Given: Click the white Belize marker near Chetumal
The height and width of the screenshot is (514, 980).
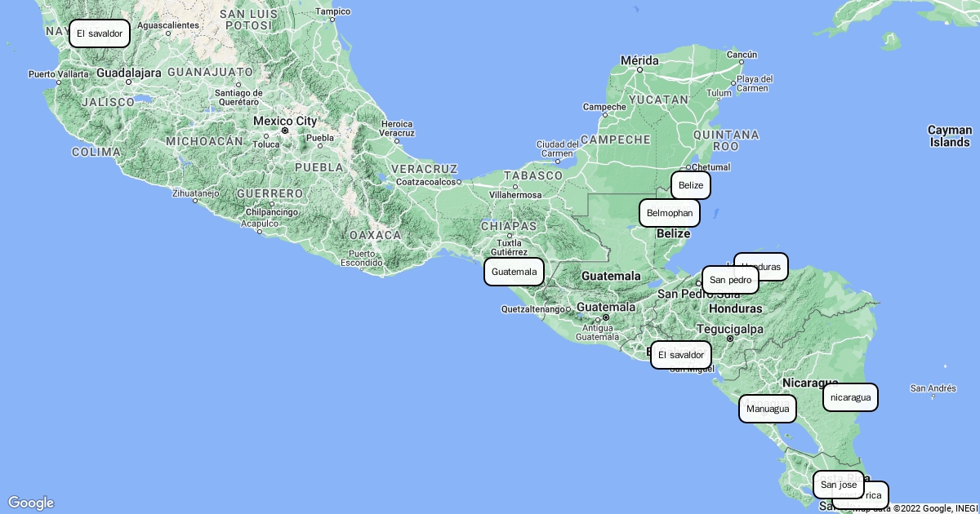Looking at the screenshot, I should 690,185.
